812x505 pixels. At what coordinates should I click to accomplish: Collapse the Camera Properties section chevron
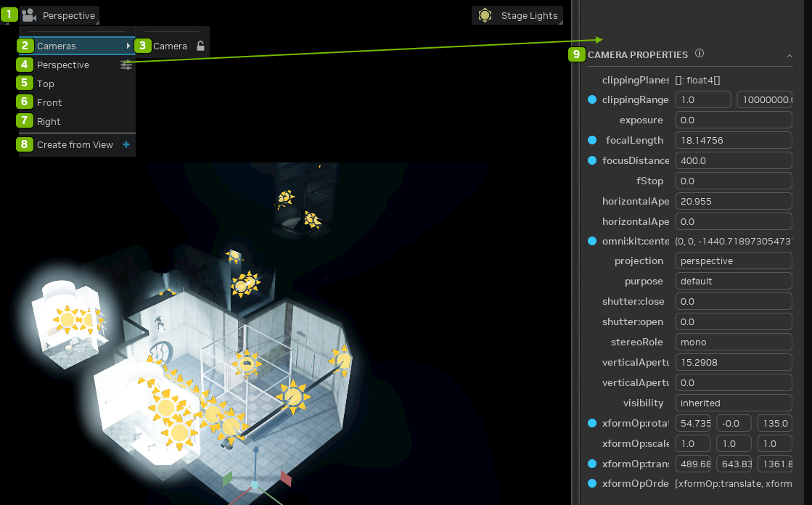pyautogui.click(x=790, y=55)
